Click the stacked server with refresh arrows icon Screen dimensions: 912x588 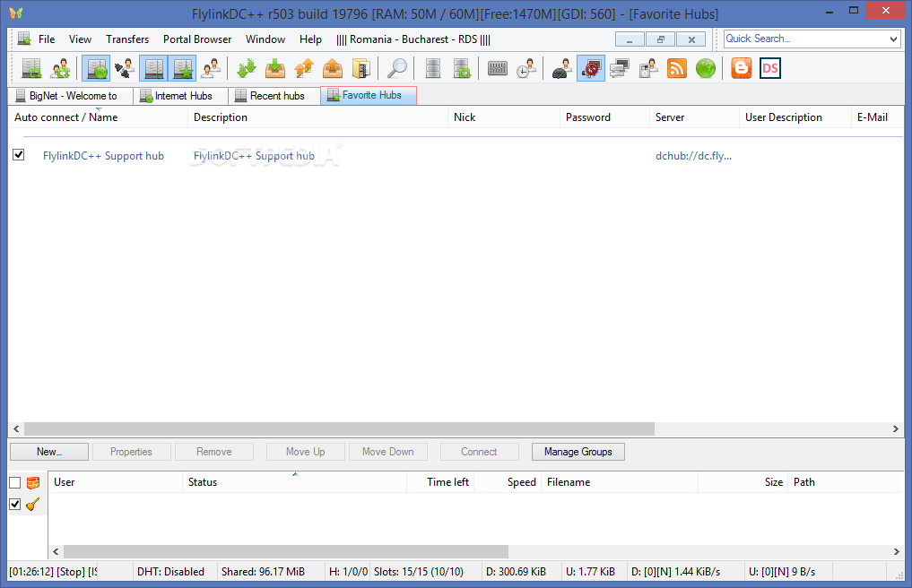point(462,69)
